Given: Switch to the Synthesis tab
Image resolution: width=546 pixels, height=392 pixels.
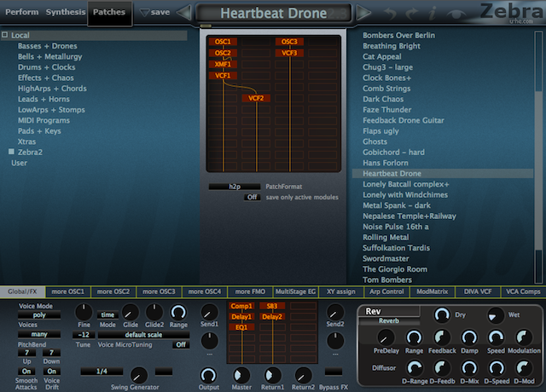Looking at the screenshot, I should (66, 12).
